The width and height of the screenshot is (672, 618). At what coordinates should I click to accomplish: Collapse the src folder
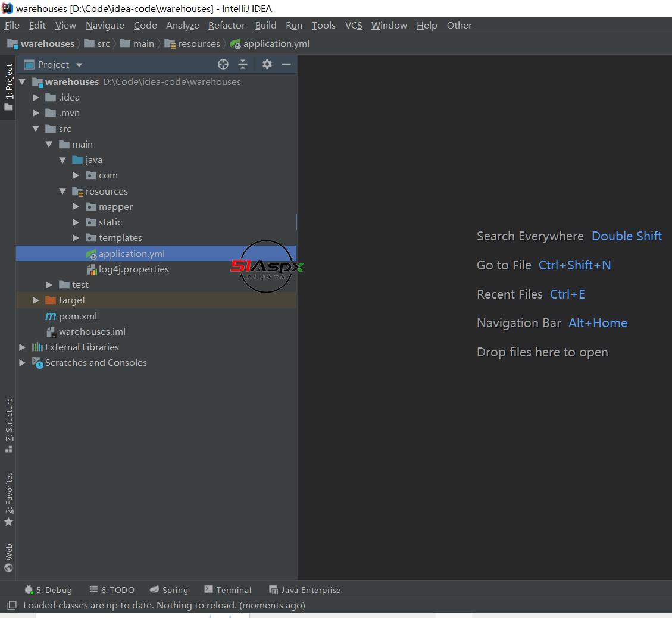coord(36,128)
